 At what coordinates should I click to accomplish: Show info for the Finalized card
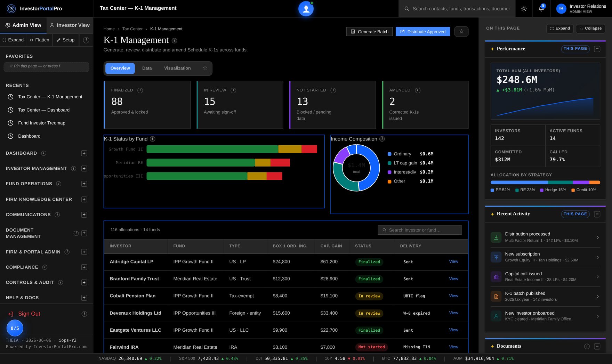(x=140, y=90)
